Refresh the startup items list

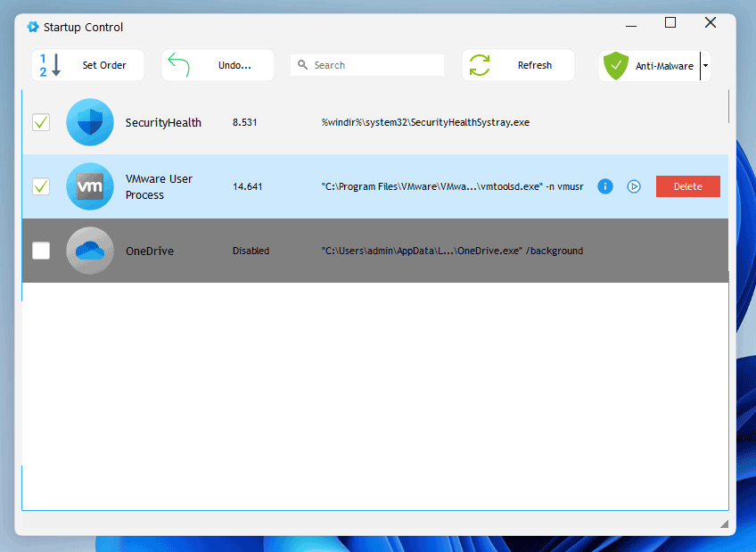518,65
